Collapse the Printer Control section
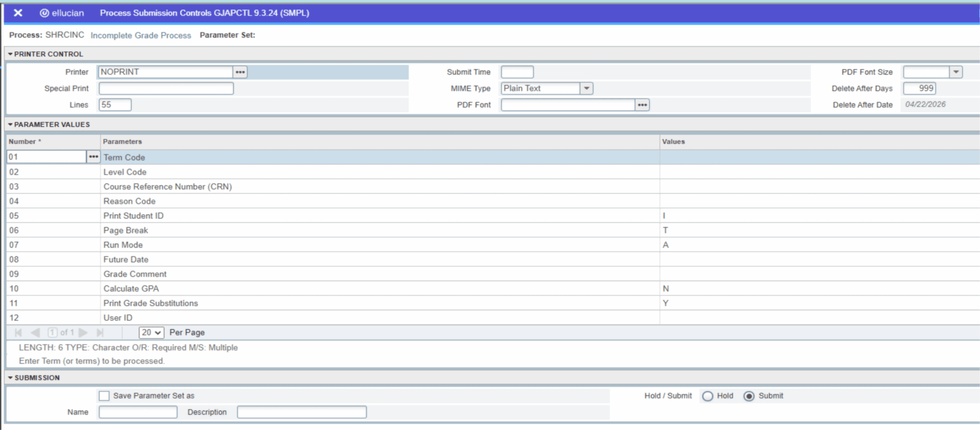Viewport: 980px width, 430px height. pos(10,54)
